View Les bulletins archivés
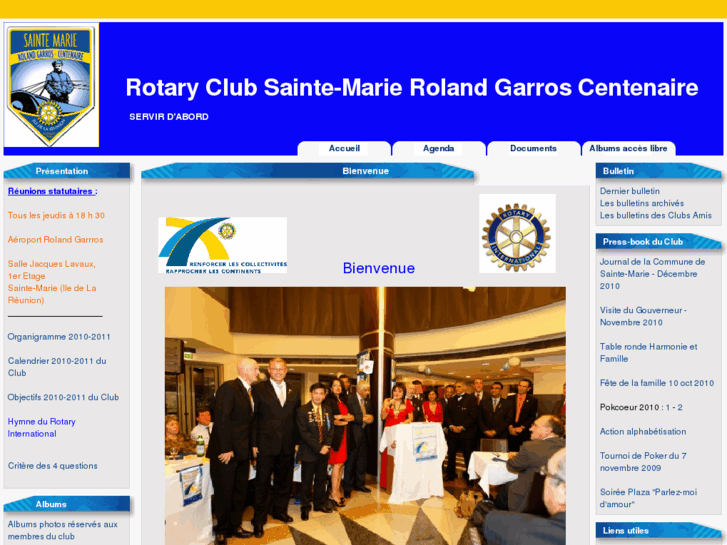 pos(642,203)
